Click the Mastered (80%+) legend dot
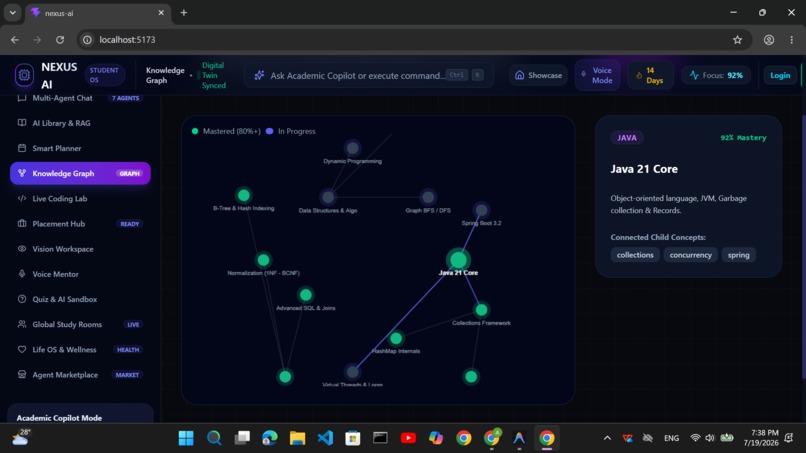 coord(195,131)
